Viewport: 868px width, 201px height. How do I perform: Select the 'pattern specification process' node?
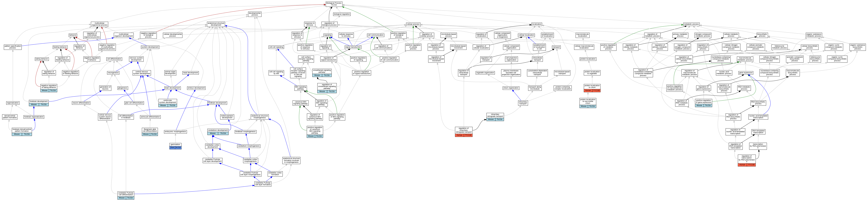[x=12, y=47]
